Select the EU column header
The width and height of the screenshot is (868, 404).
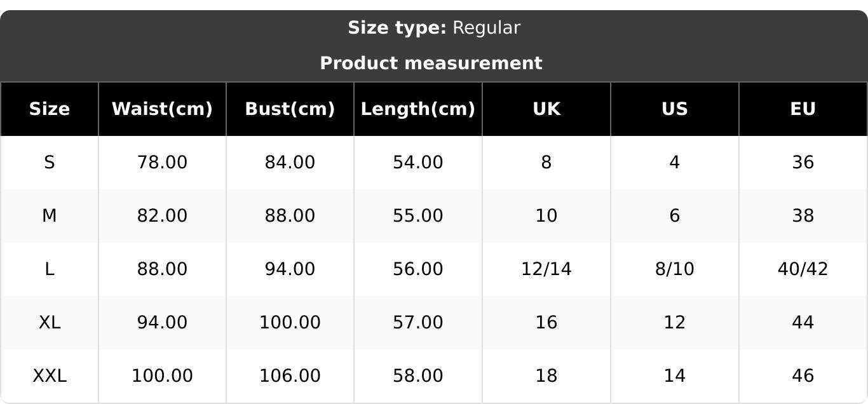(803, 109)
